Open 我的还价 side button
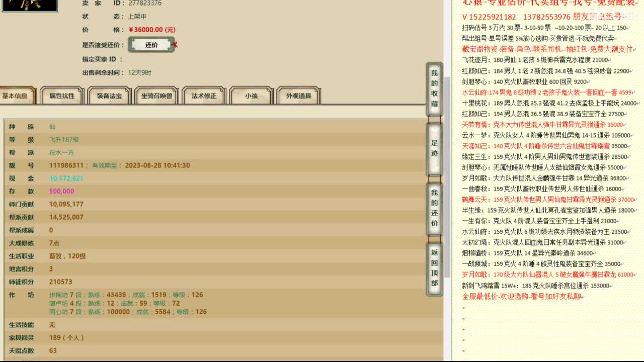 click(434, 208)
